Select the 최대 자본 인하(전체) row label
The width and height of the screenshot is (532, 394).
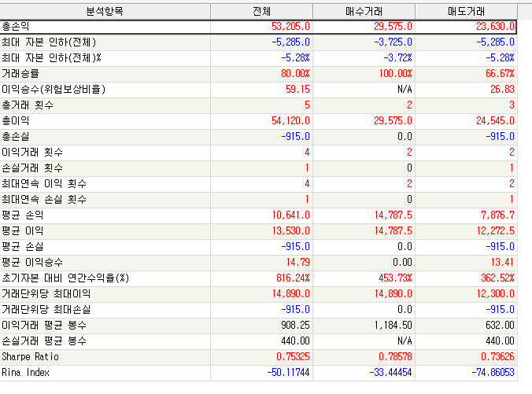(49, 42)
